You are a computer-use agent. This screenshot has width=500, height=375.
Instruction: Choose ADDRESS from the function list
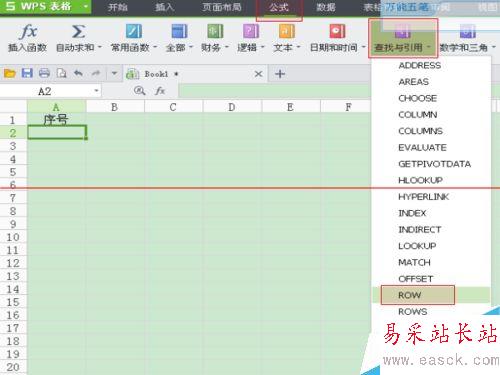coord(420,65)
